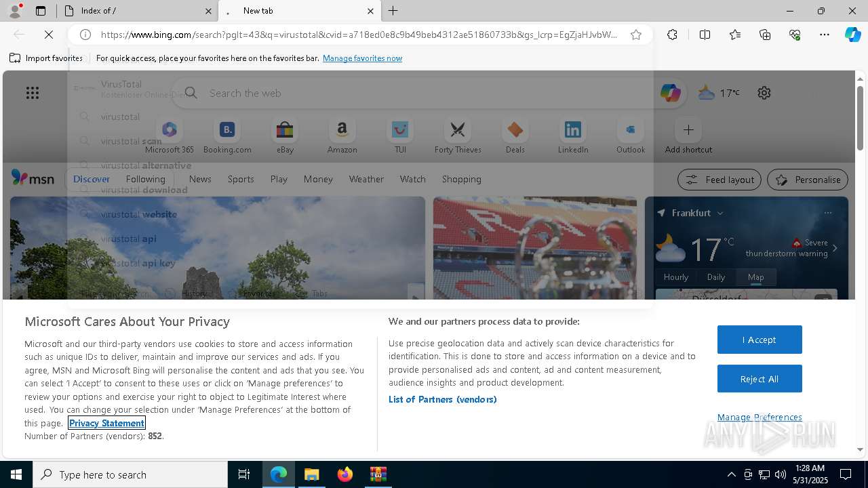
Task: Click Reject All cookies button
Action: 759,379
